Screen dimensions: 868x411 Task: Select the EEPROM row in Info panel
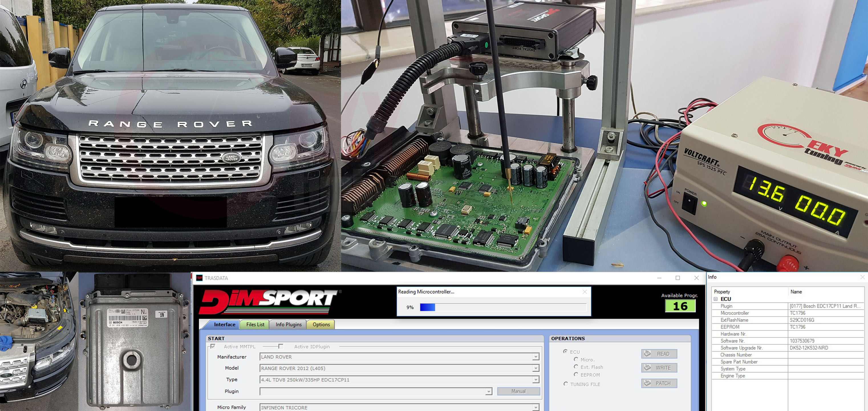(788, 327)
